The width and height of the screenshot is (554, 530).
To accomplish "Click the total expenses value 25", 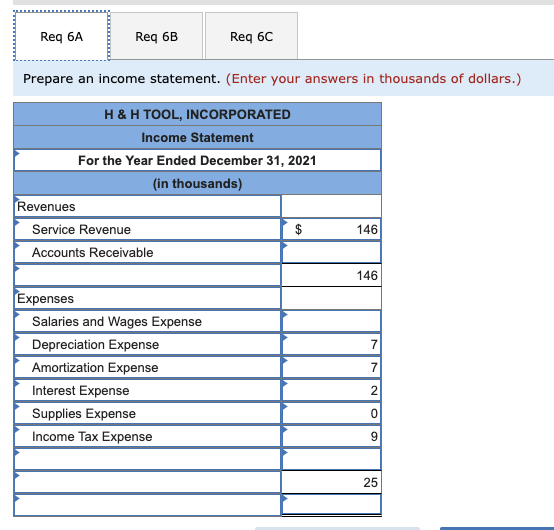I will [331, 482].
